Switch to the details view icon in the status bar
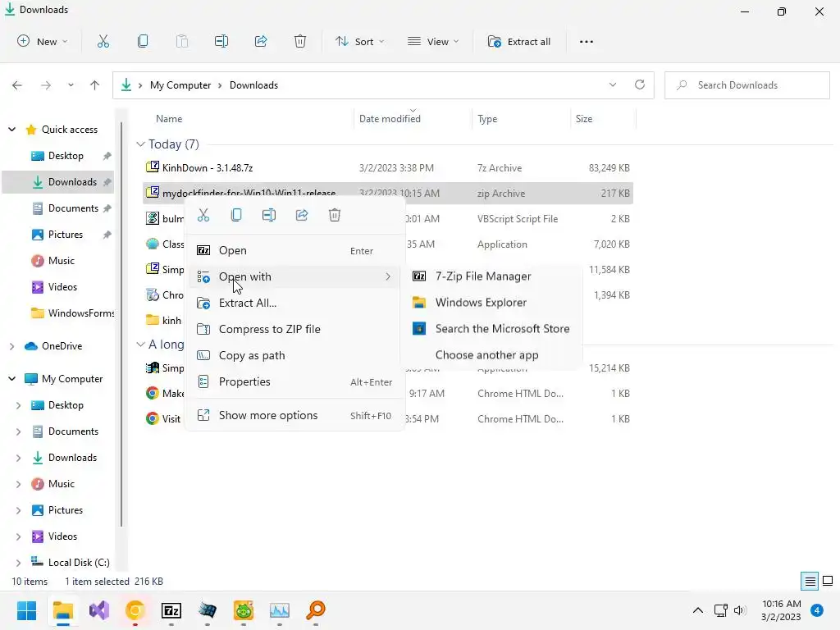This screenshot has width=840, height=630. [x=810, y=582]
